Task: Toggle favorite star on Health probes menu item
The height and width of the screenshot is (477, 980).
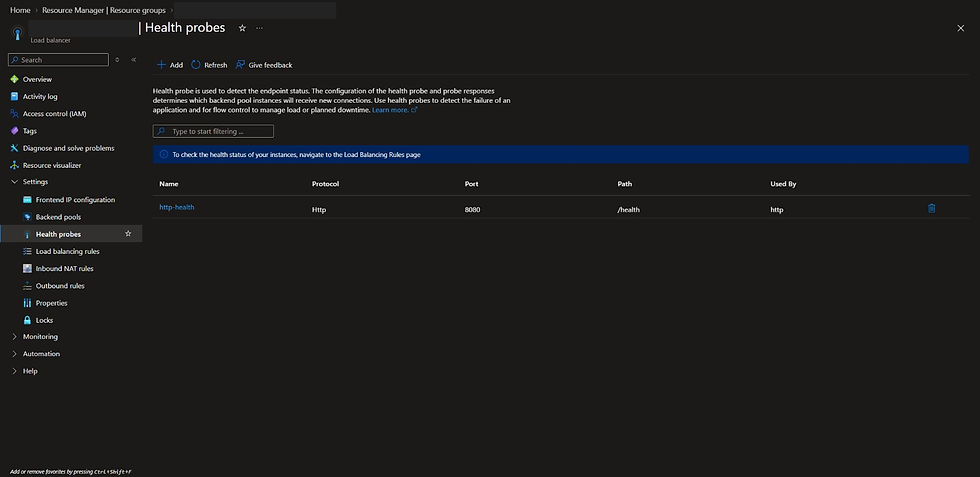Action: [128, 234]
